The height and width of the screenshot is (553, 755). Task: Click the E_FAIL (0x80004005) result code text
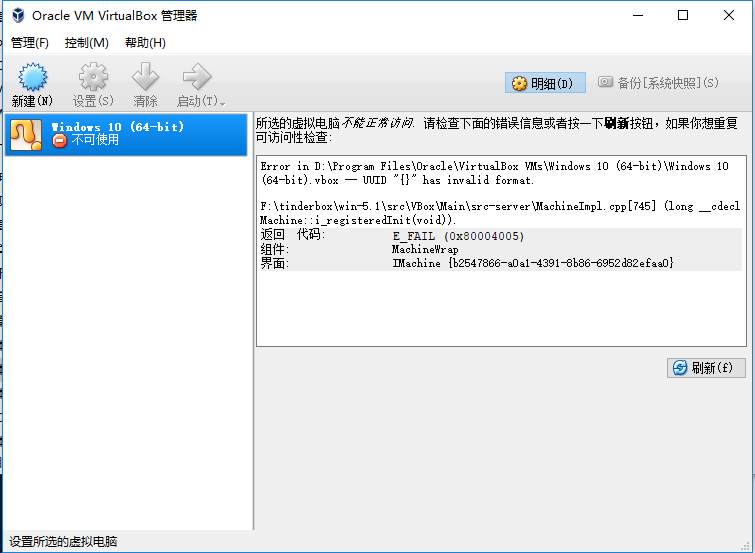pos(458,236)
